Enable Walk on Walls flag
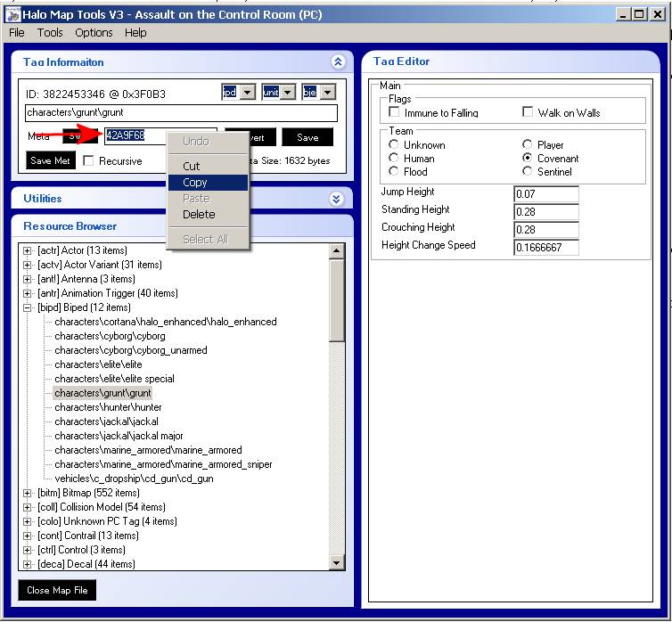 528,112
